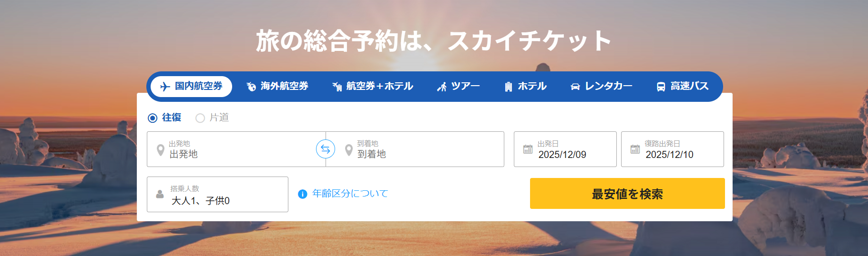Click the 最安値を検索 search button
Image resolution: width=868 pixels, height=256 pixels.
pos(627,194)
